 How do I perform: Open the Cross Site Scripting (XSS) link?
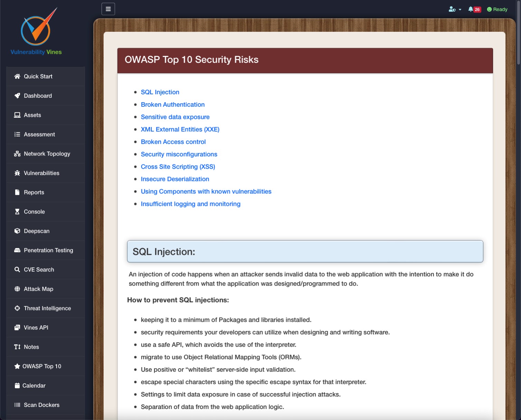[178, 167]
